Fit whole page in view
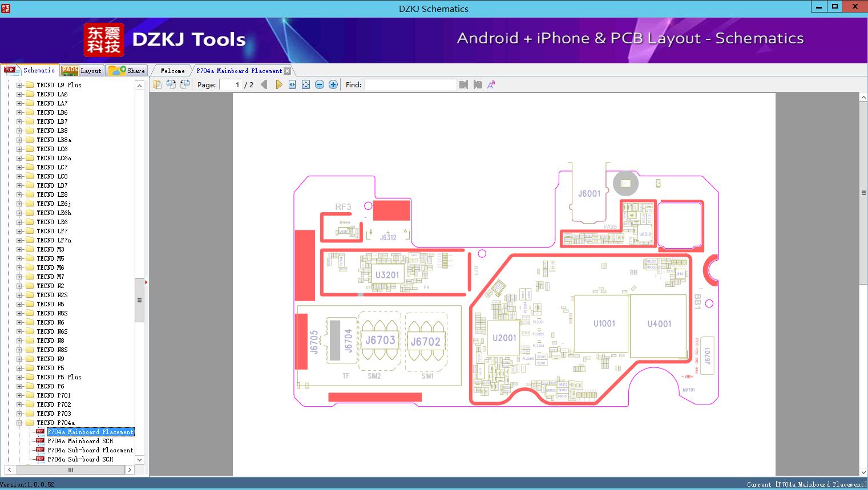The height and width of the screenshot is (490, 868). (x=306, y=84)
